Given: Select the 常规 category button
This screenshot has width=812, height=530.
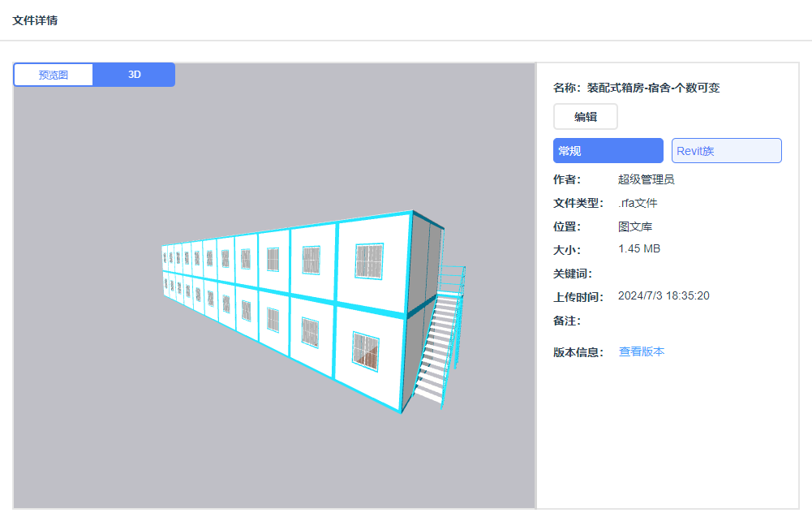Looking at the screenshot, I should point(608,150).
